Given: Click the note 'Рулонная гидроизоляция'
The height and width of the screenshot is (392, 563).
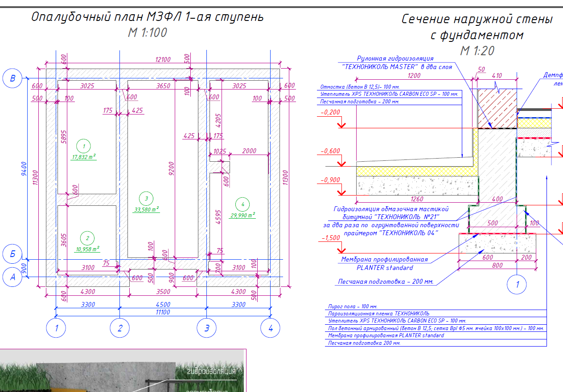Looking at the screenshot, I should click(x=395, y=58).
